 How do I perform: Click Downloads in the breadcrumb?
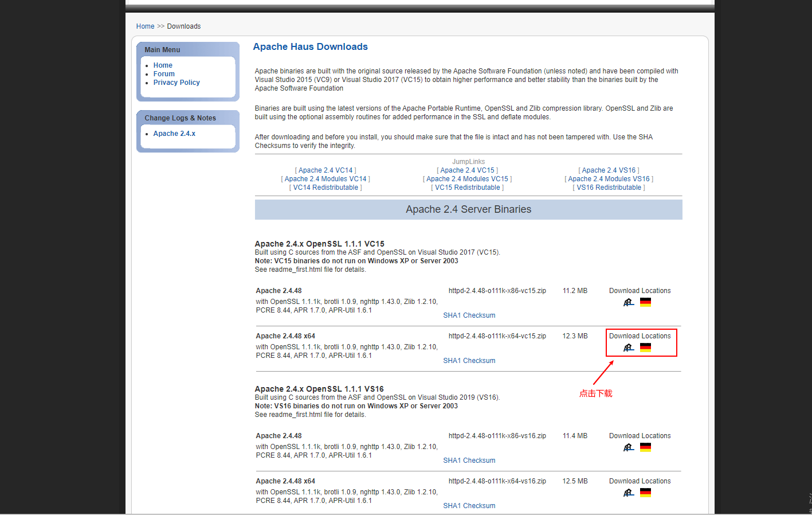184,26
